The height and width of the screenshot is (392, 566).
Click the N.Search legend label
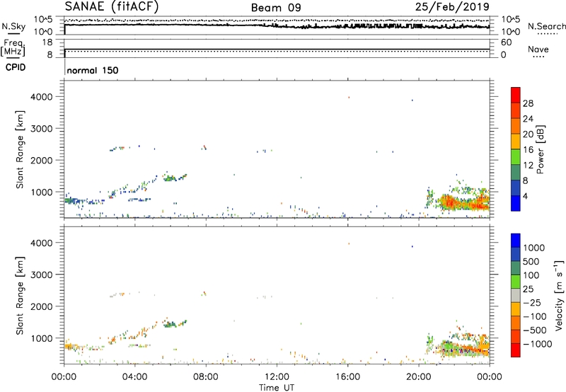point(546,26)
